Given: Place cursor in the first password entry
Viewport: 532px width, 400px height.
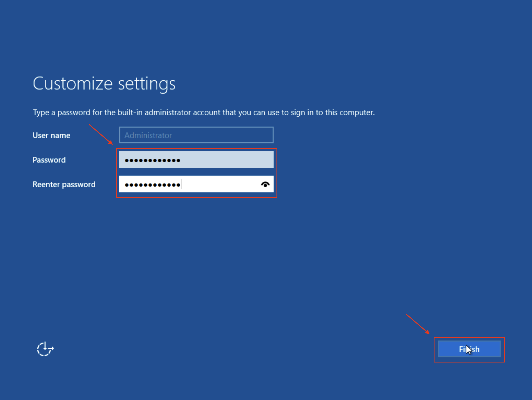Looking at the screenshot, I should coord(196,159).
